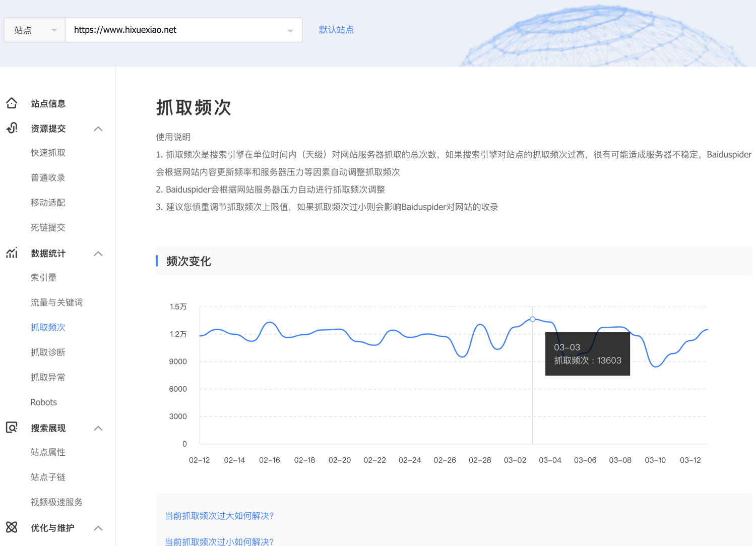Image resolution: width=756 pixels, height=546 pixels.
Task: Open 视频极速服务 menu item
Action: [56, 502]
